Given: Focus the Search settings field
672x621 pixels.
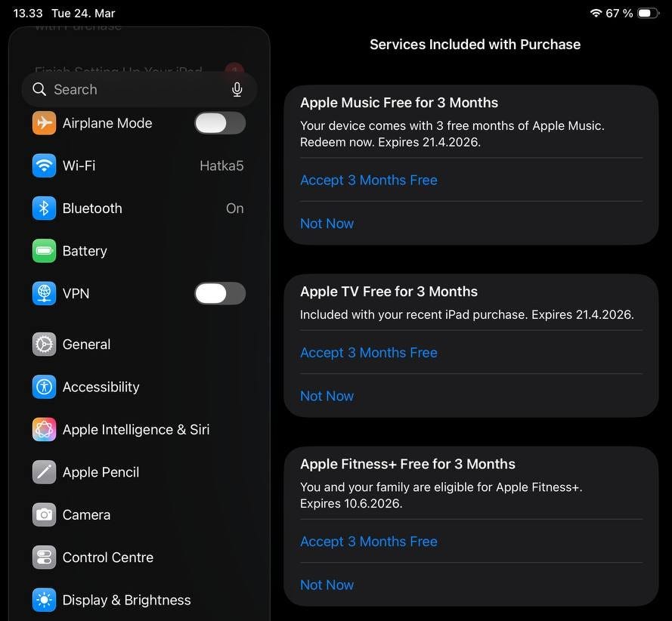Looking at the screenshot, I should coord(139,89).
